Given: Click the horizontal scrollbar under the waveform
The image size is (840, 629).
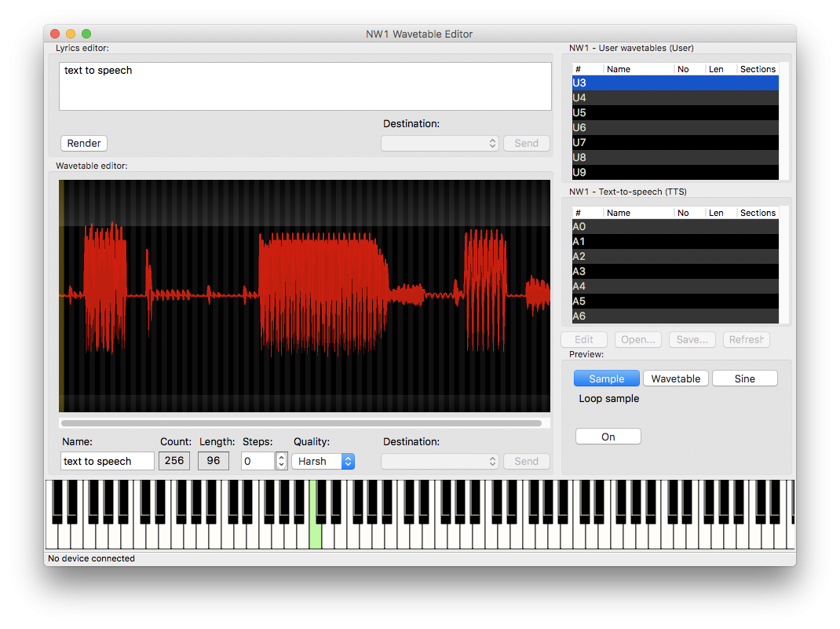Looking at the screenshot, I should tap(301, 423).
